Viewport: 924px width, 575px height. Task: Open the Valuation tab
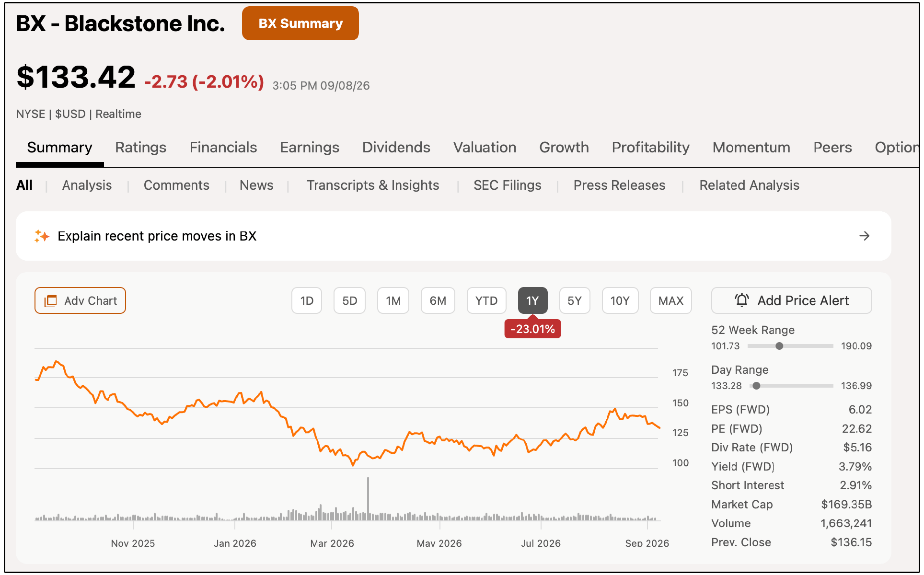pos(485,147)
